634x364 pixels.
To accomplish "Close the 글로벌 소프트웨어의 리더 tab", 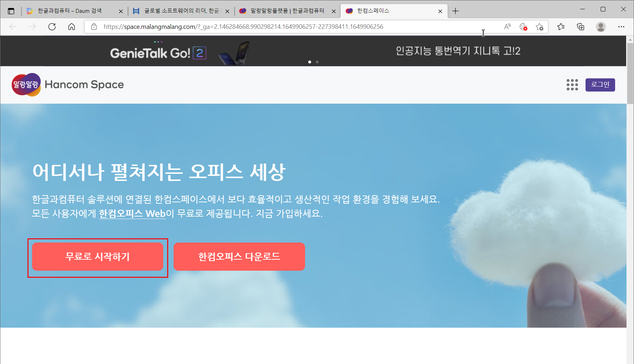I will (x=227, y=11).
